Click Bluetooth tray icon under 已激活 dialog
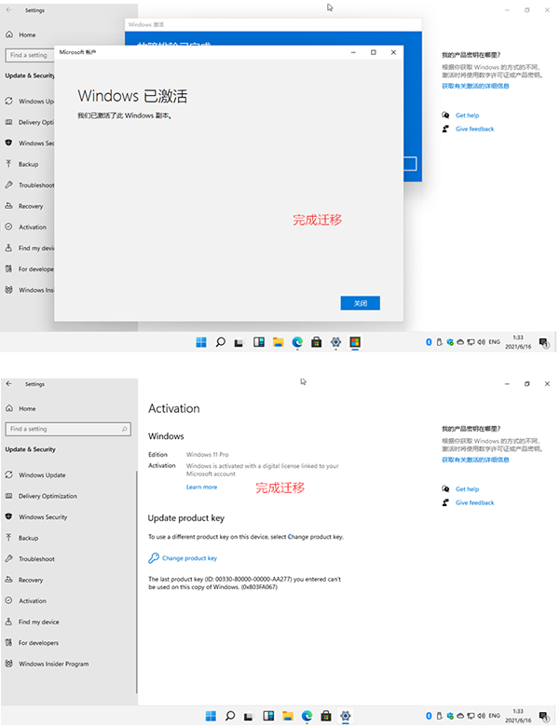 (x=429, y=342)
